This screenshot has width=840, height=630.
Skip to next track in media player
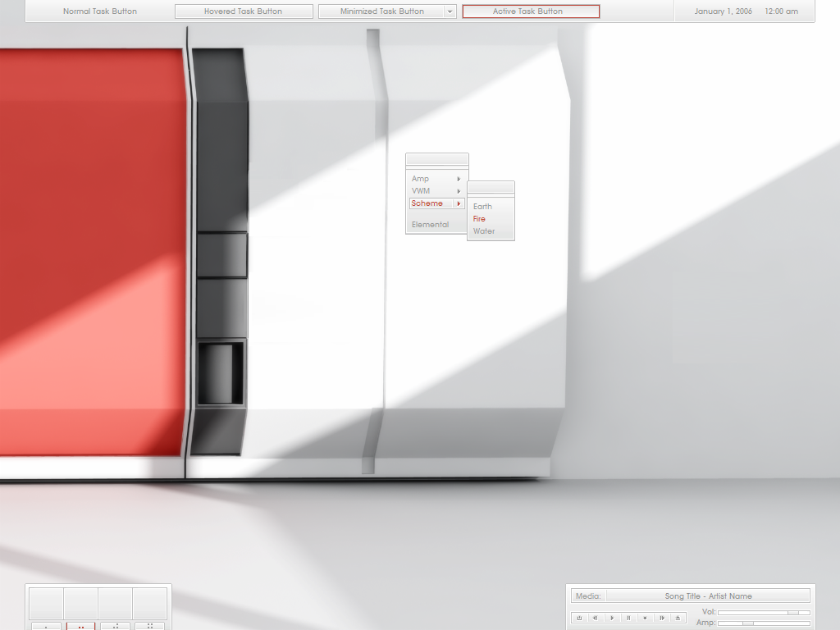point(662,618)
